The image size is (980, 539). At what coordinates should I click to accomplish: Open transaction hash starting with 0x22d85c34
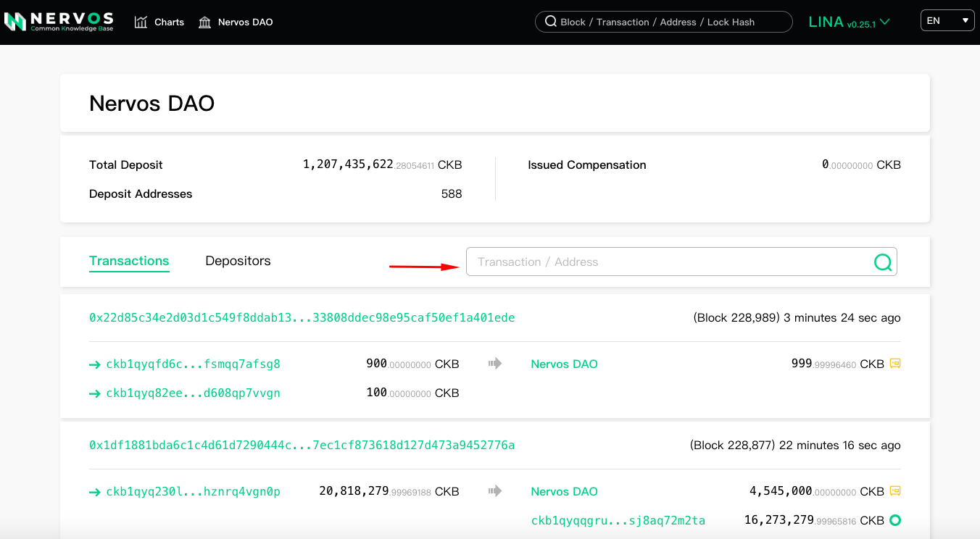click(x=302, y=317)
